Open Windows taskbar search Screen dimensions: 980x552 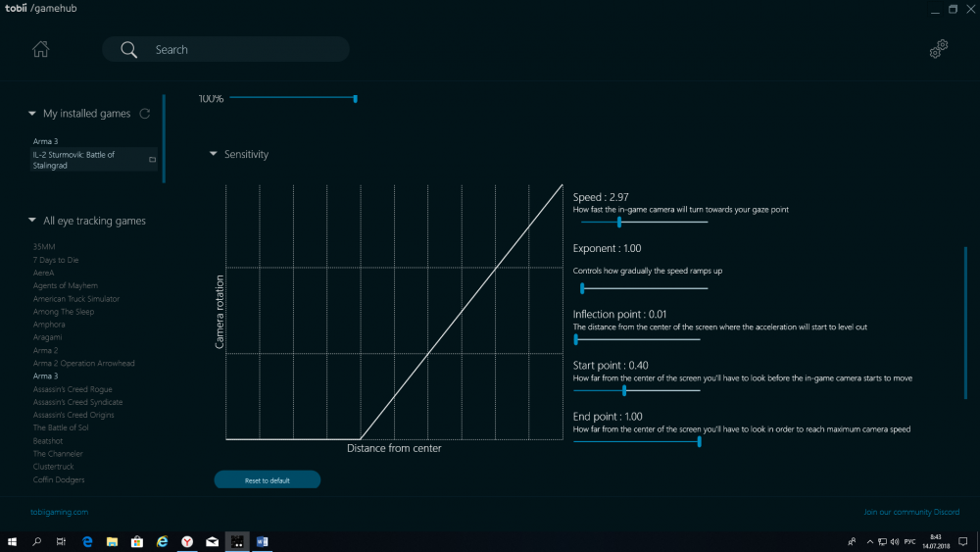(x=36, y=541)
